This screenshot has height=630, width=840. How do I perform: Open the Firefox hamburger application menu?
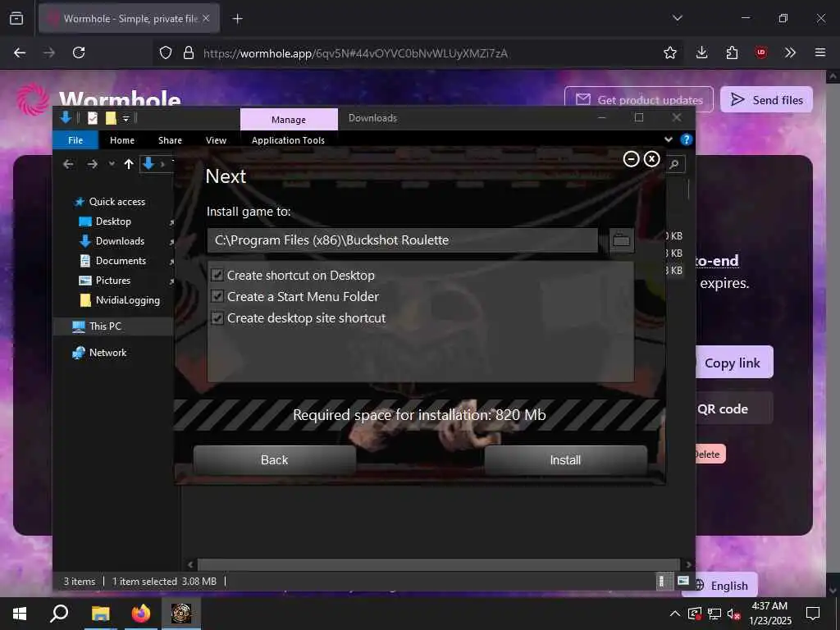pyautogui.click(x=820, y=52)
